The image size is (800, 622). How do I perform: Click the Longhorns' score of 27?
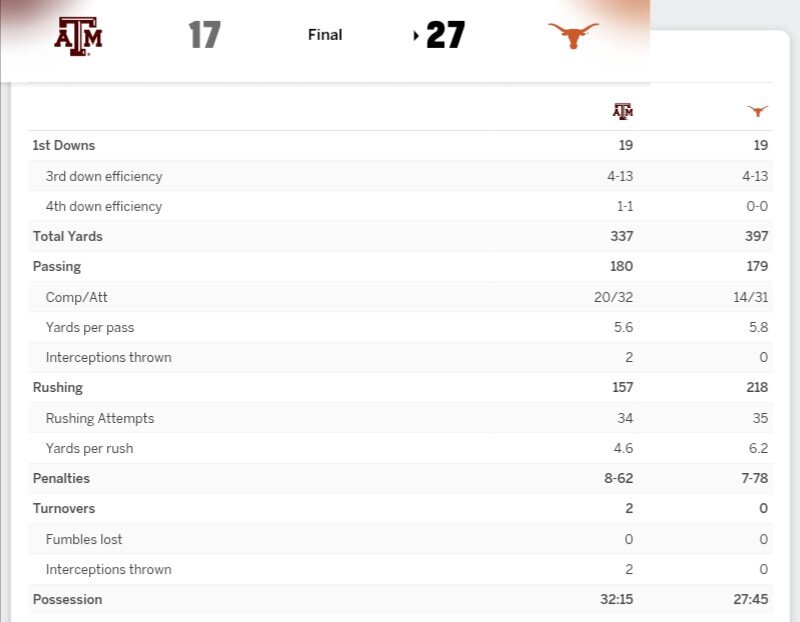click(x=446, y=36)
